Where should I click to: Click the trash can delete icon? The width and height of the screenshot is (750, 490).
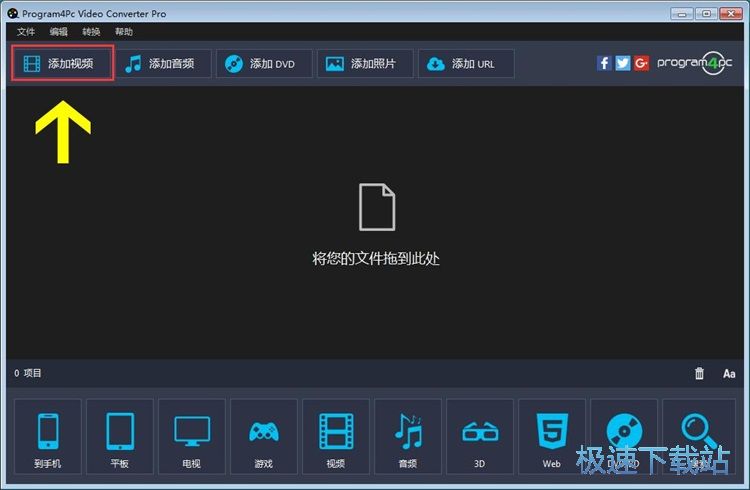[699, 373]
